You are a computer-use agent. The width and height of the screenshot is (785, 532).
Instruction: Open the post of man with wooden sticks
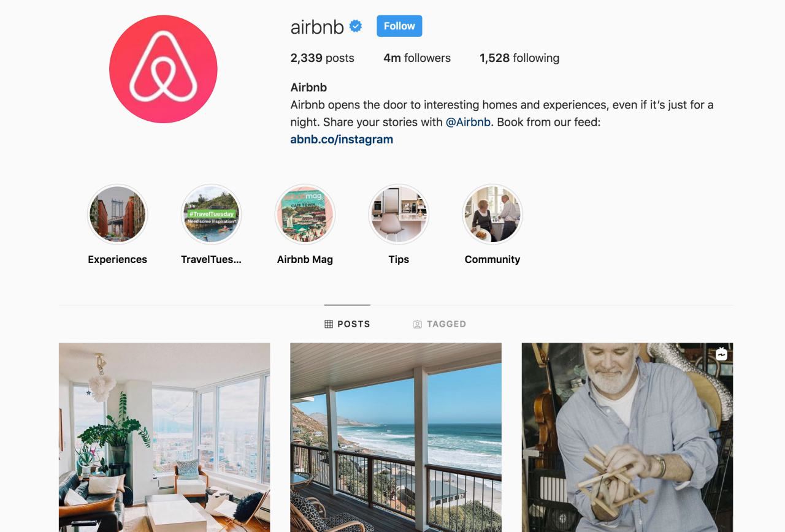[627, 437]
